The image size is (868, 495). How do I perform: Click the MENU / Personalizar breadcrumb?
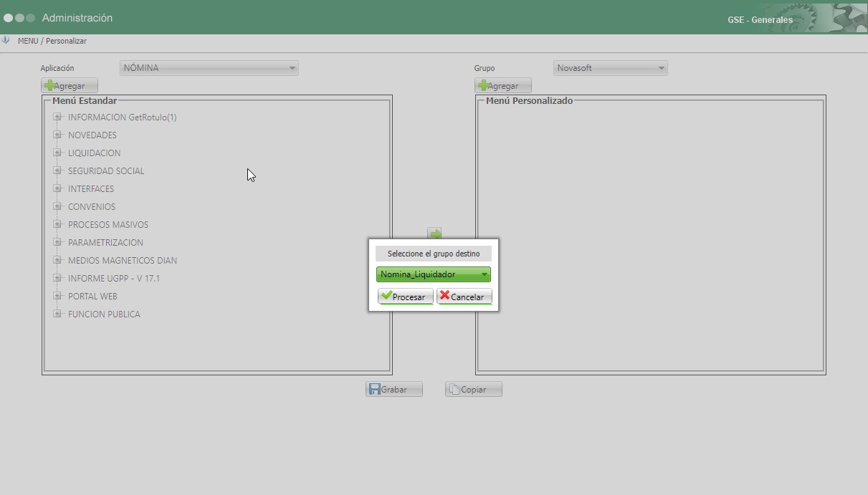pos(52,41)
